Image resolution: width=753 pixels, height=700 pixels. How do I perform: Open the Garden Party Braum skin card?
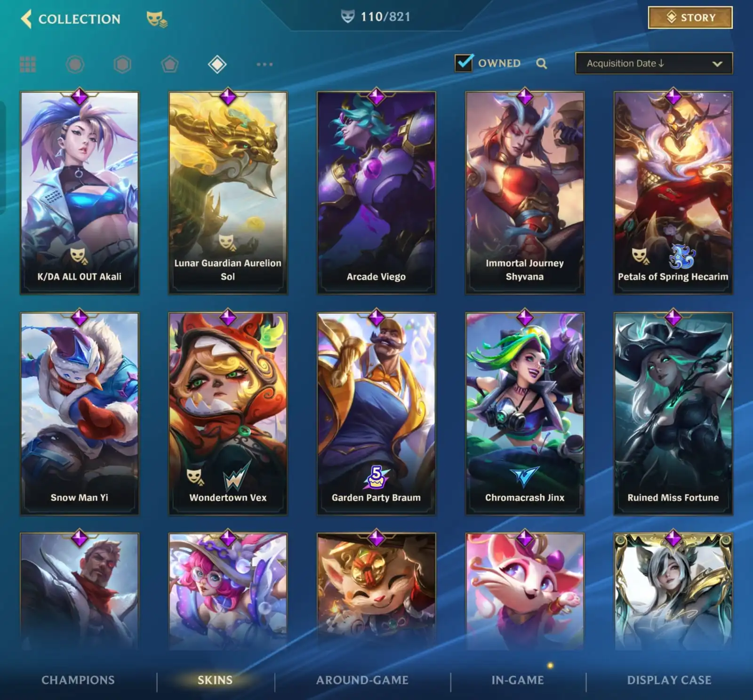pyautogui.click(x=376, y=413)
